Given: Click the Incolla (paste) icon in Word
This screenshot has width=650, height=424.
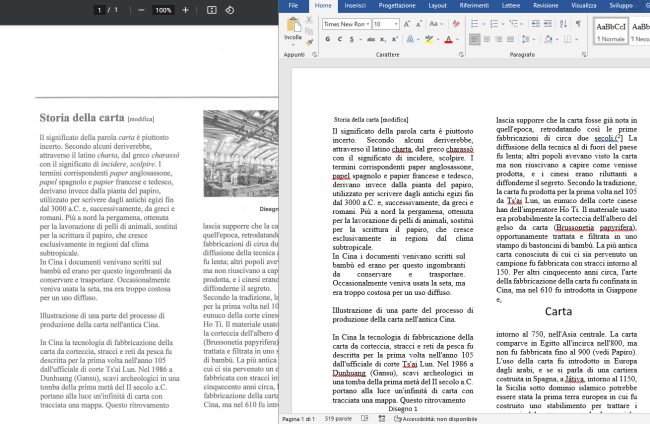Looking at the screenshot, I should tap(293, 25).
